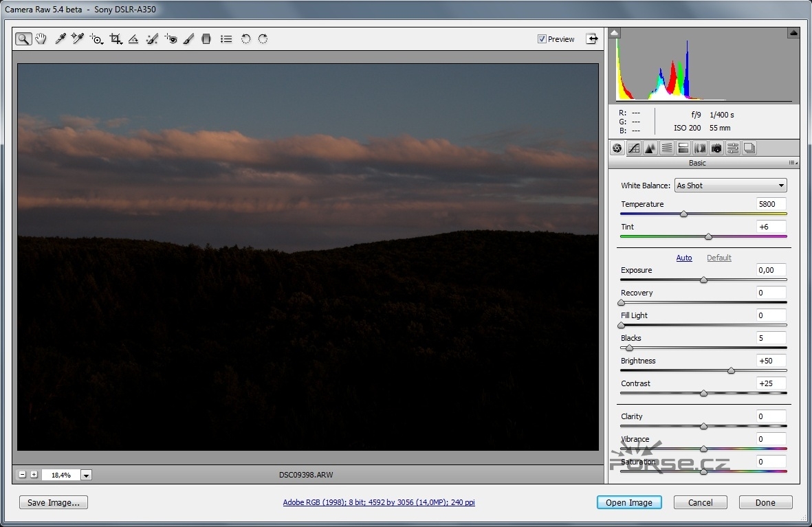This screenshot has height=527, width=812.
Task: Rotate image 90° counterclockwise
Action: pos(246,39)
